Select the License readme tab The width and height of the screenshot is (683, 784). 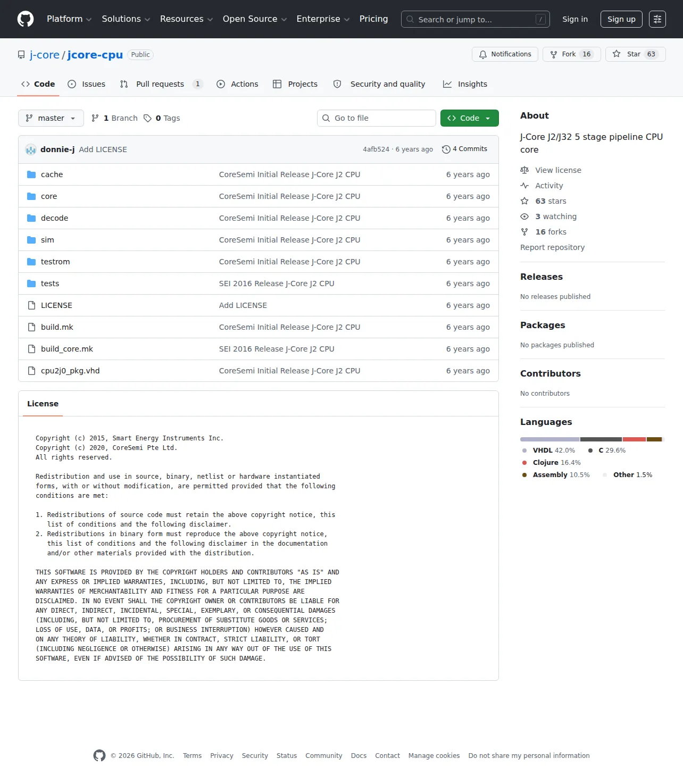coord(43,404)
